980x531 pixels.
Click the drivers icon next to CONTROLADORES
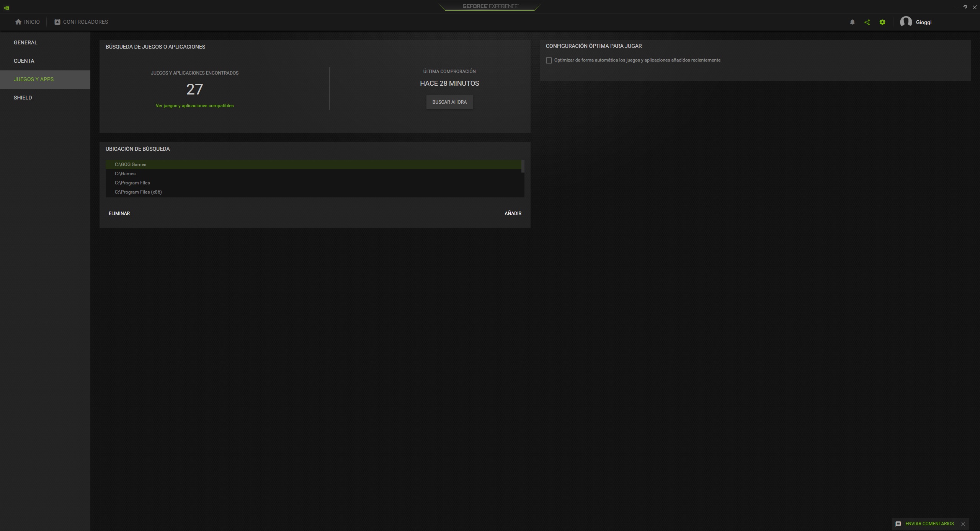pyautogui.click(x=57, y=22)
